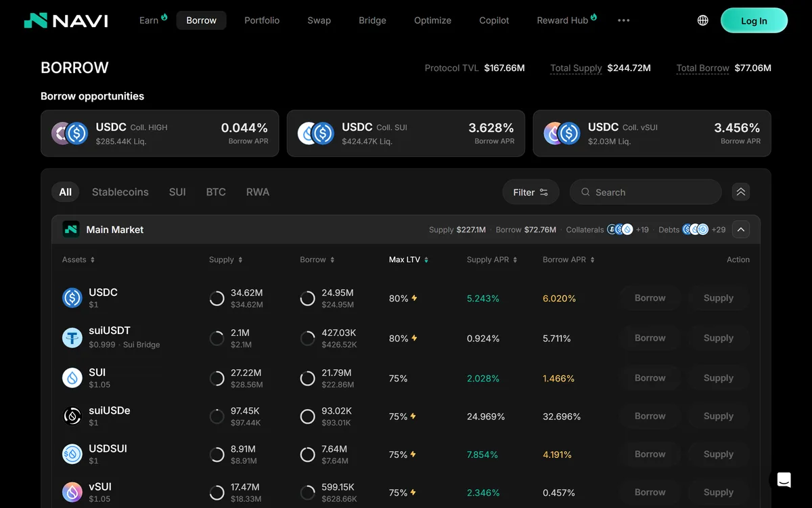Show RWA assets tab
Screen dimensions: 812x508
click(258, 192)
